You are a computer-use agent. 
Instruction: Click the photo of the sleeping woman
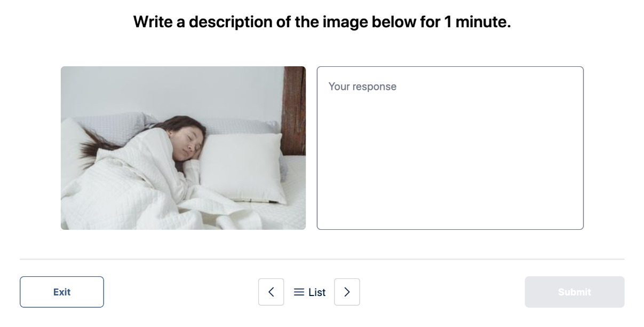coord(183,148)
